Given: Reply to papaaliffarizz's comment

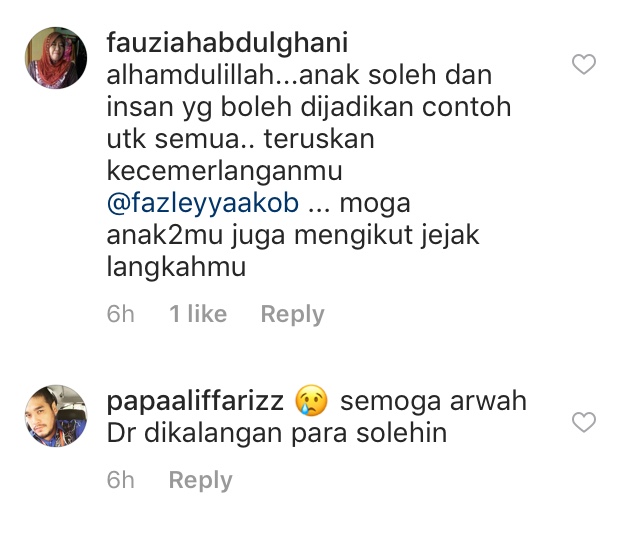Looking at the screenshot, I should 200,480.
